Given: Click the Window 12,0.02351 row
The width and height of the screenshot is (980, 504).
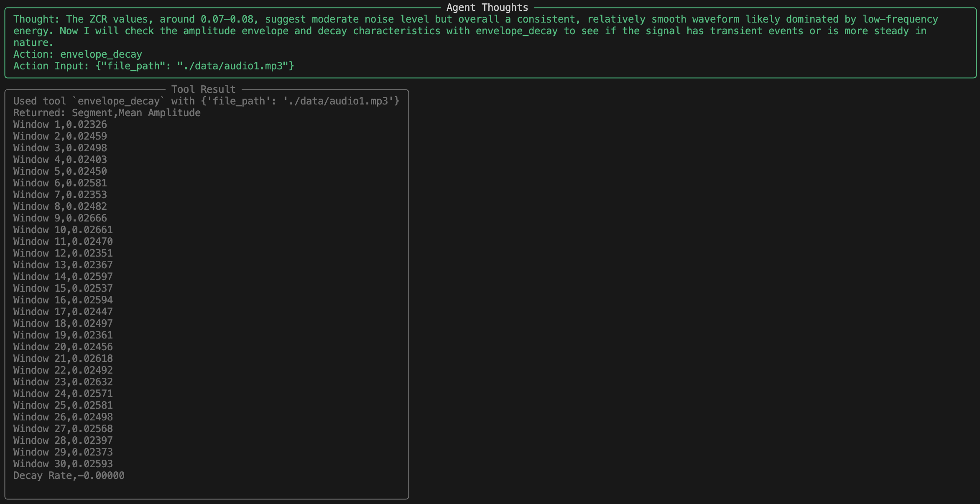Looking at the screenshot, I should pyautogui.click(x=63, y=253).
